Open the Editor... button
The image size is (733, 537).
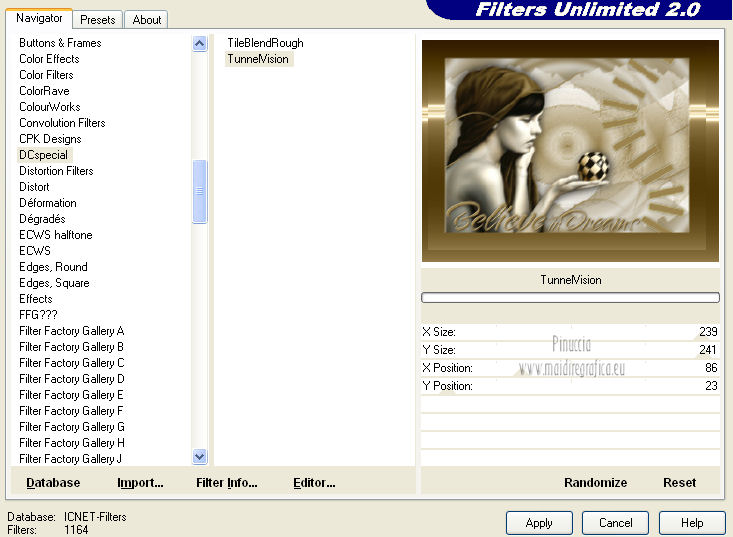click(314, 482)
